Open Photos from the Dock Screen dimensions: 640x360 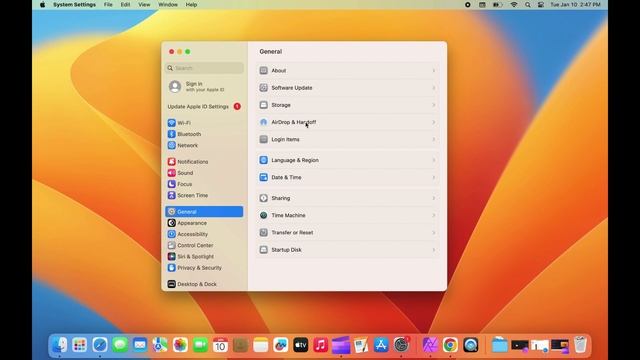click(x=180, y=345)
